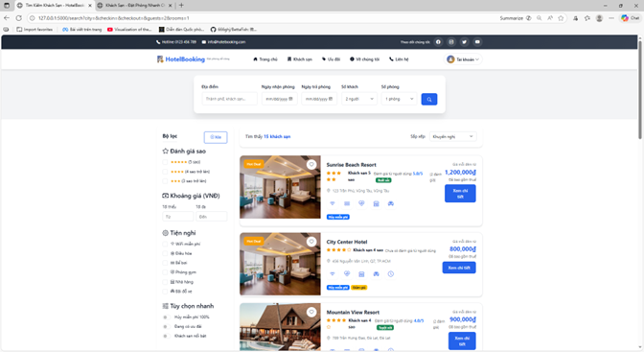
Task: Click Xem chi tiết for City Center Hotel
Action: pos(459,268)
